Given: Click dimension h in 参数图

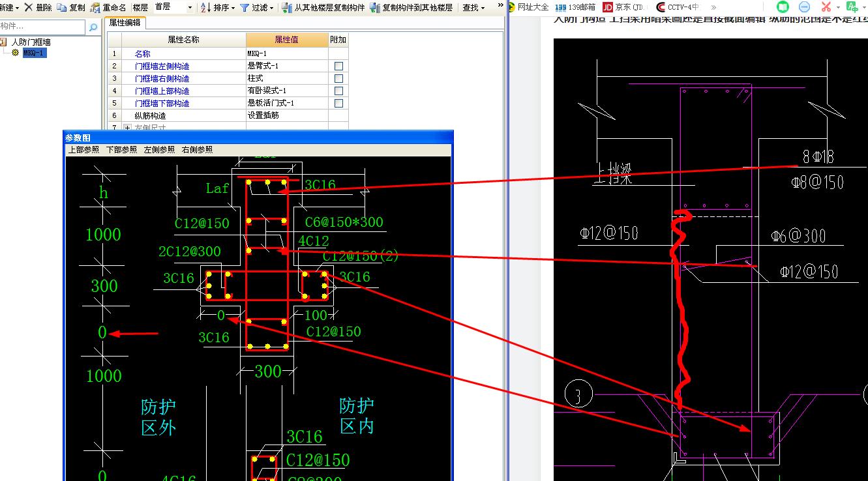Looking at the screenshot, I should 103,193.
